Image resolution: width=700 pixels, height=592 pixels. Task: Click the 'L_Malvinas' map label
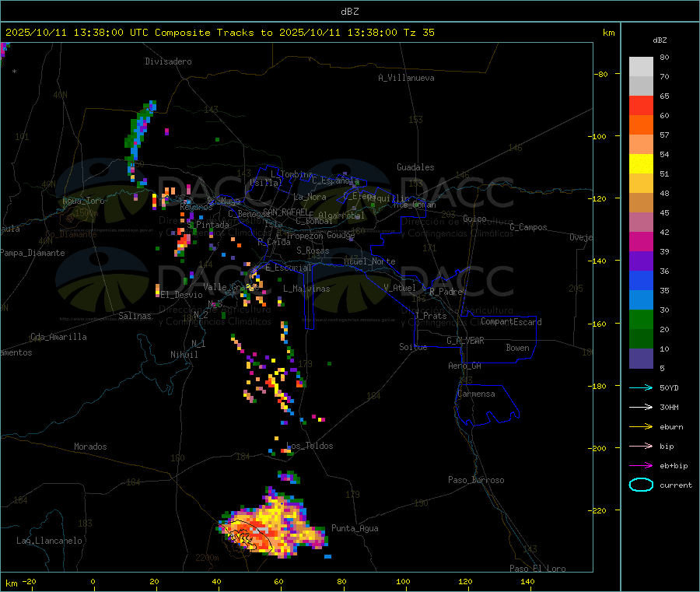coord(306,289)
